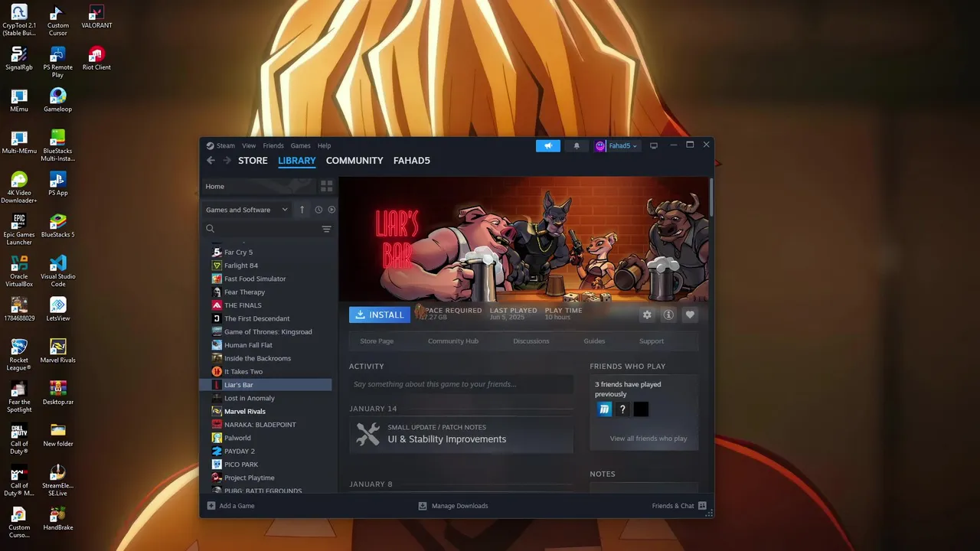Open Visual Studio Code desktop icon
Image resolution: width=980 pixels, height=551 pixels.
coord(58,272)
